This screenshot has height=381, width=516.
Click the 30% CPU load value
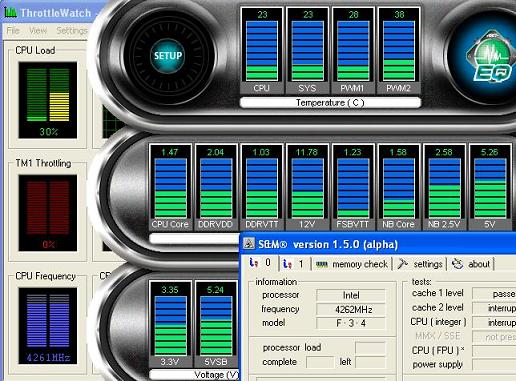pos(49,132)
